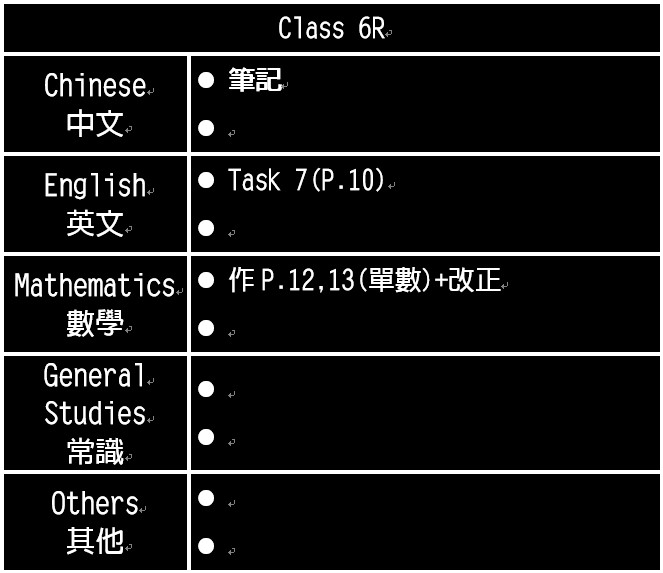This screenshot has width=663, height=573.
Task: Click the empty second bullet under English
Action: tap(206, 228)
